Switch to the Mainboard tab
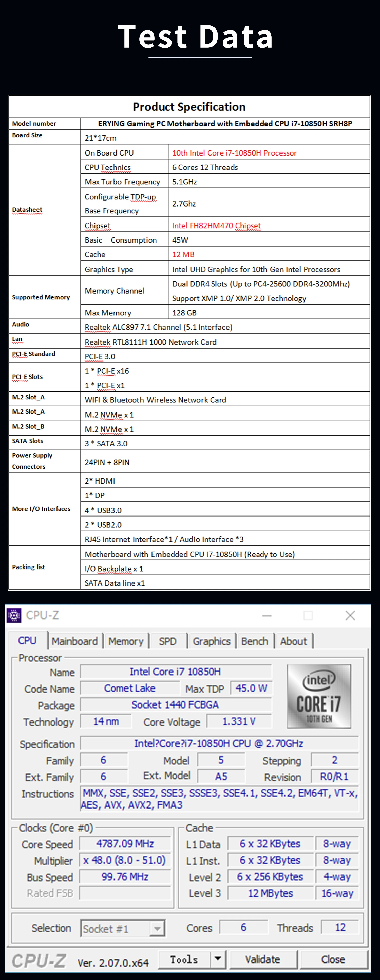This screenshot has width=380, height=980. pyautogui.click(x=75, y=641)
